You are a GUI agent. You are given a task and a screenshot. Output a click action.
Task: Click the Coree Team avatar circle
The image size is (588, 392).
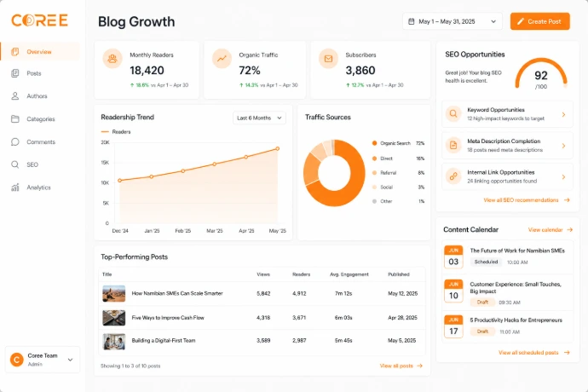click(x=16, y=360)
